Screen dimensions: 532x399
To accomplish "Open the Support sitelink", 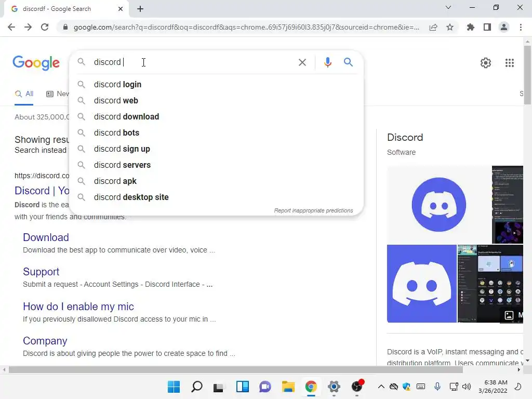I will click(x=41, y=272).
